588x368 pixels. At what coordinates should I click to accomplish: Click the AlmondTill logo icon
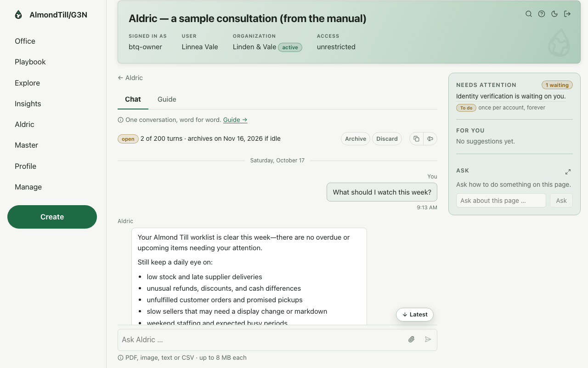18,15
